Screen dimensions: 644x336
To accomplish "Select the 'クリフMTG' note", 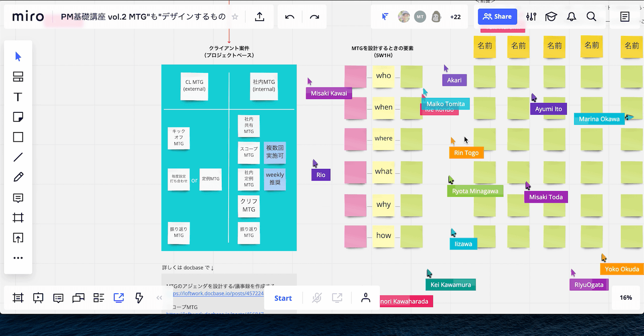I will [249, 206].
